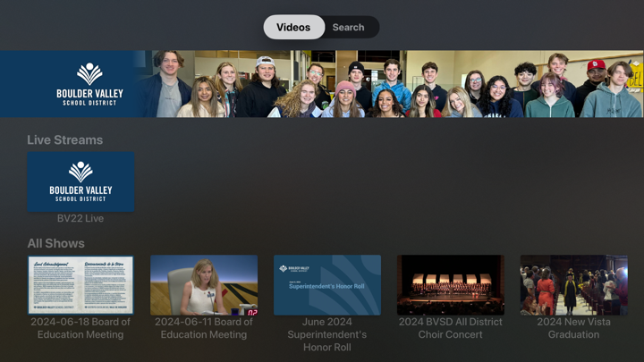Screen dimensions: 644x362
Task: Open the BV22 Live stream thumbnail
Action: (80, 181)
